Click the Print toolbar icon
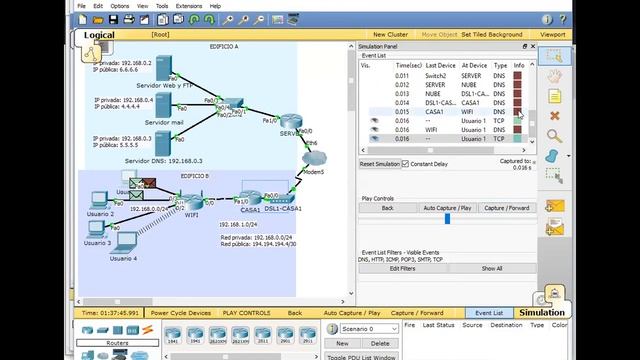 tap(129, 19)
